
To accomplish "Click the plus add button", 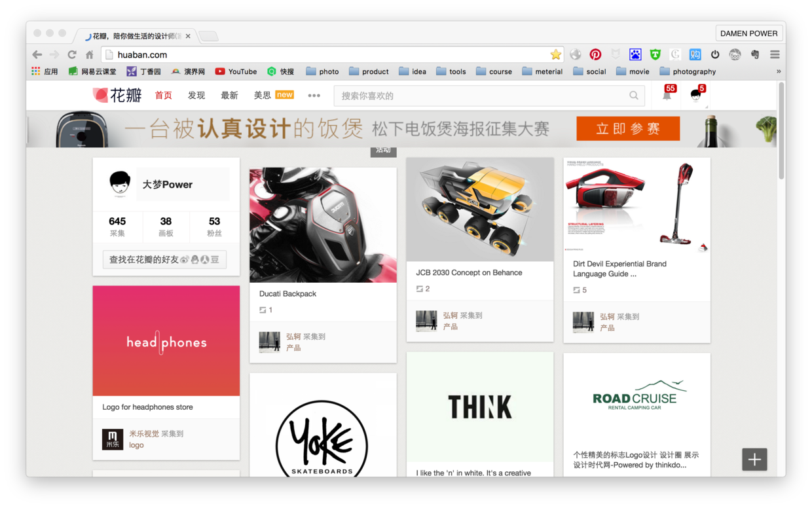I will coord(754,460).
